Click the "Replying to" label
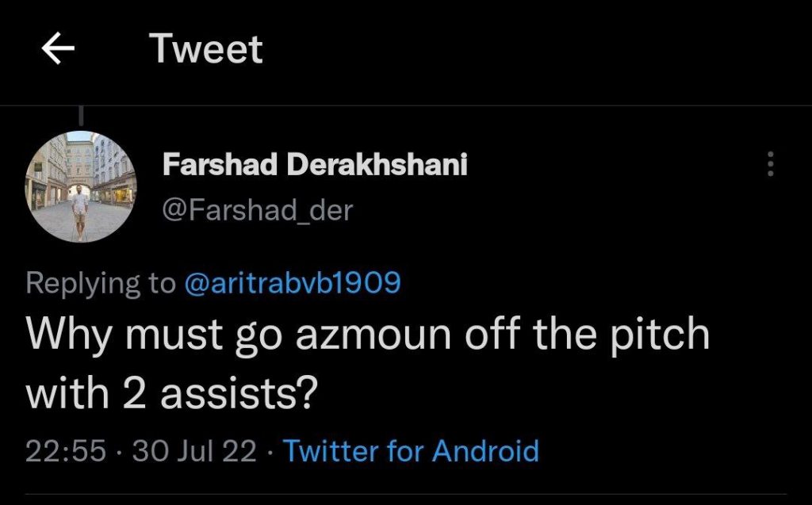812x505 pixels. point(101,283)
